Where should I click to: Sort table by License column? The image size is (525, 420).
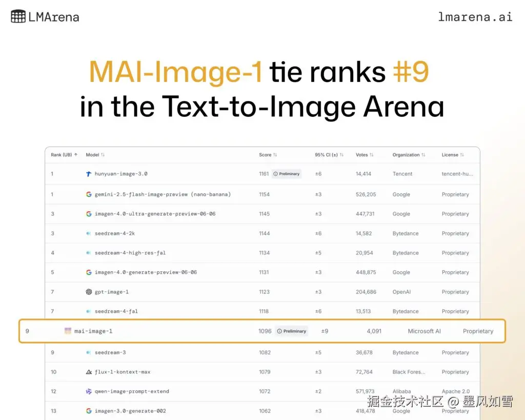click(462, 155)
